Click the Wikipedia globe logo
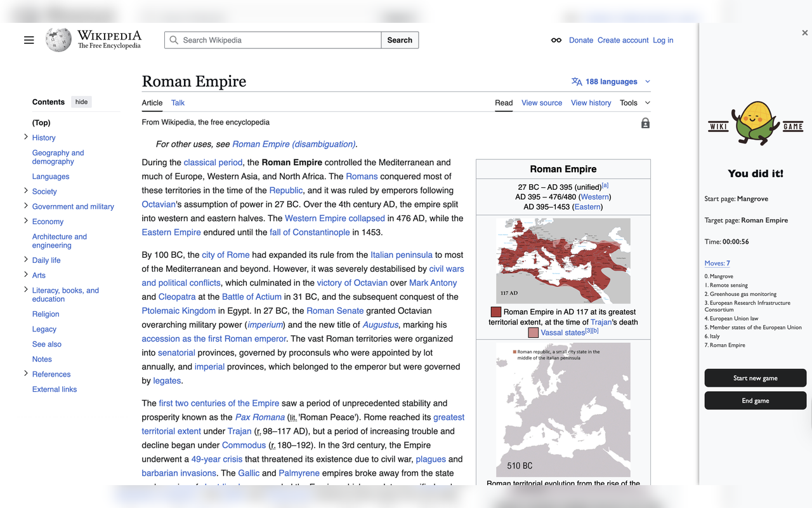 click(x=58, y=40)
